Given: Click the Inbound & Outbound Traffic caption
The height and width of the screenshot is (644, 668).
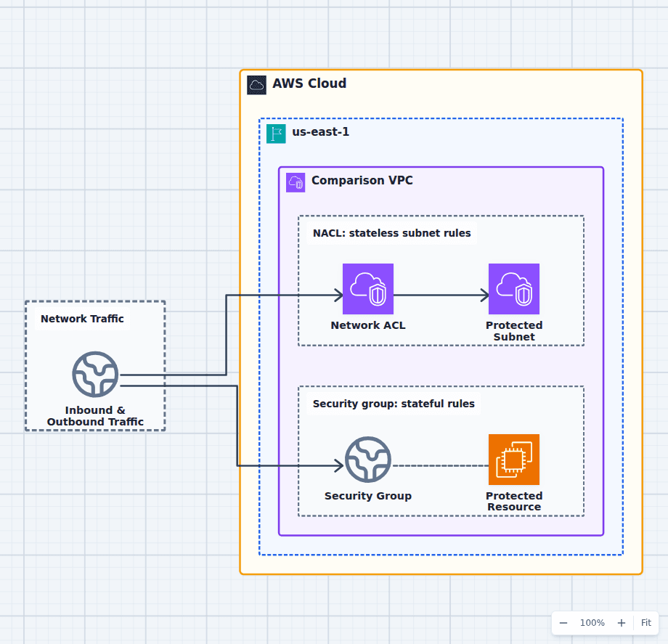Looking at the screenshot, I should click(95, 416).
